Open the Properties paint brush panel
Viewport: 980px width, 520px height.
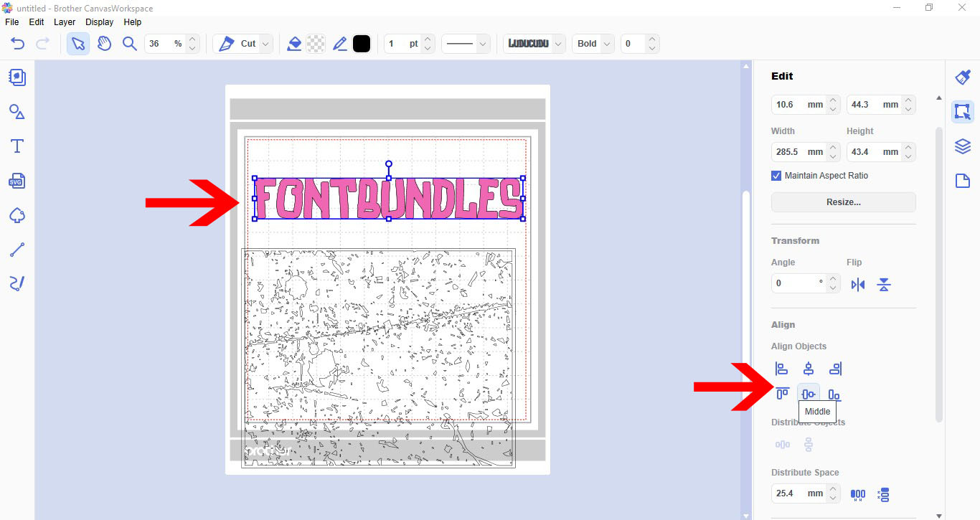click(x=963, y=77)
